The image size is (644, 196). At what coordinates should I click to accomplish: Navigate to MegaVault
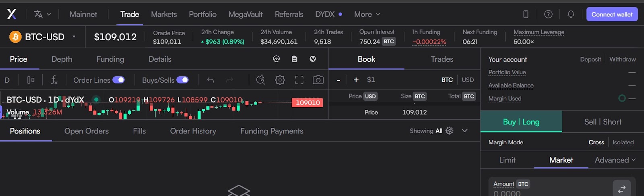[246, 14]
